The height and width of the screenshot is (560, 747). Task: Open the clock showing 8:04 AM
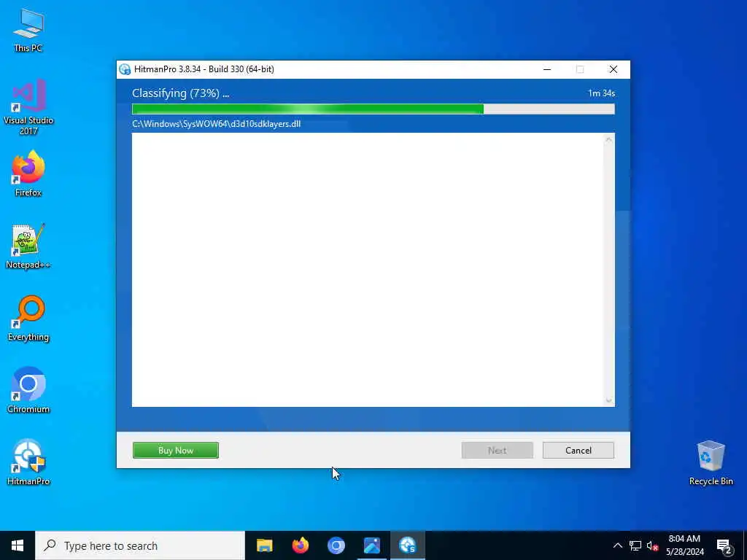click(x=684, y=545)
